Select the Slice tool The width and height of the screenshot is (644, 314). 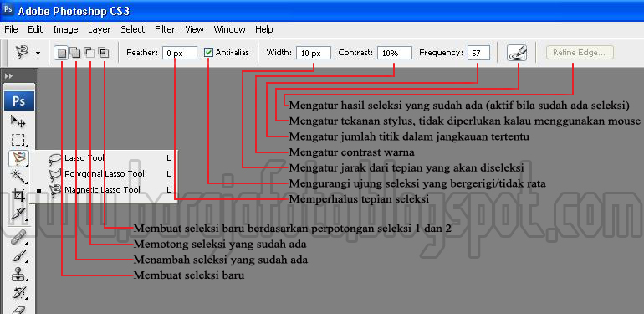pyautogui.click(x=18, y=214)
